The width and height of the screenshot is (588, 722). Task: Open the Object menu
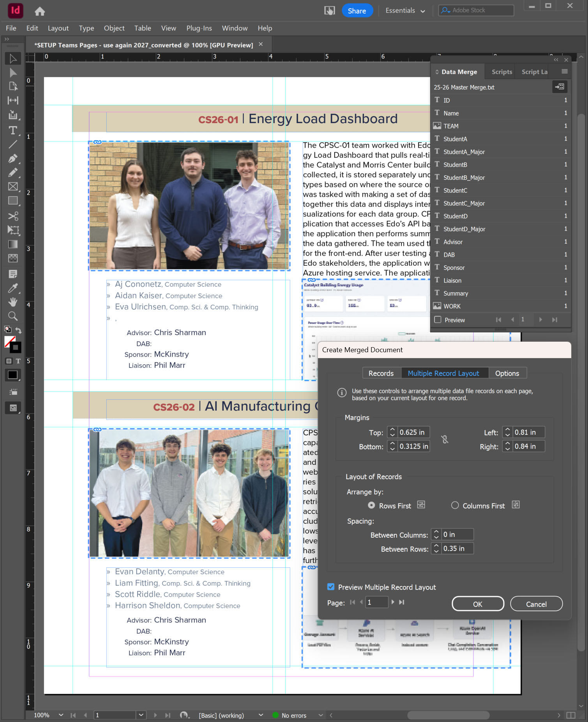pyautogui.click(x=114, y=28)
